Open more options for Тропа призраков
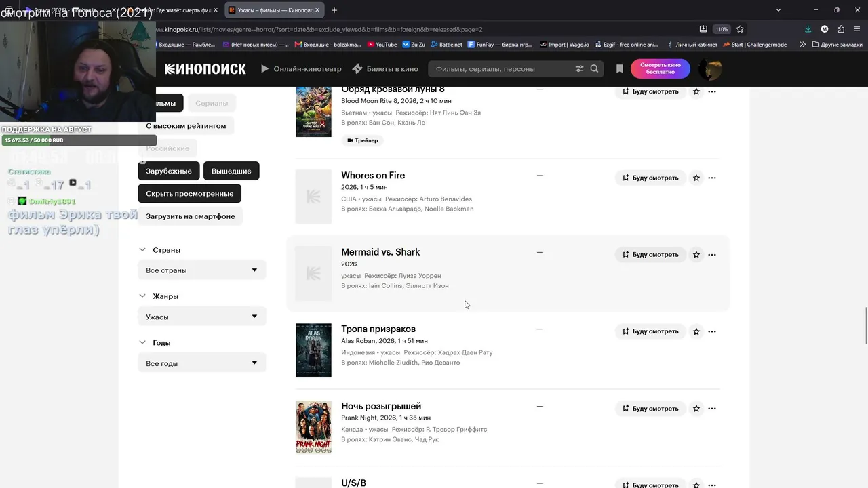This screenshot has height=488, width=868. (712, 331)
